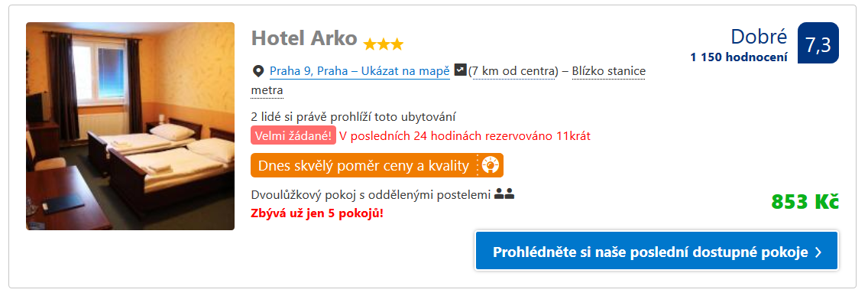
Task: Click the three yellow star rating
Action: click(x=383, y=44)
